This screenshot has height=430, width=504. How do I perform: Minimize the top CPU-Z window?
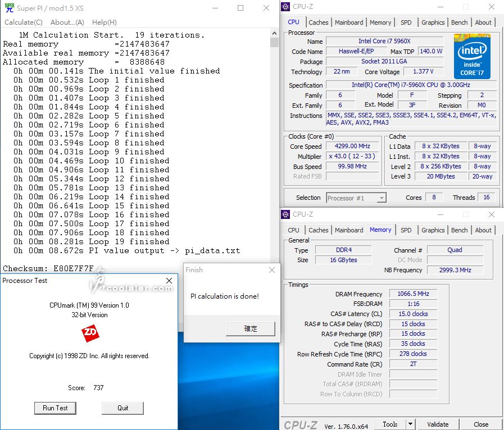441,6
